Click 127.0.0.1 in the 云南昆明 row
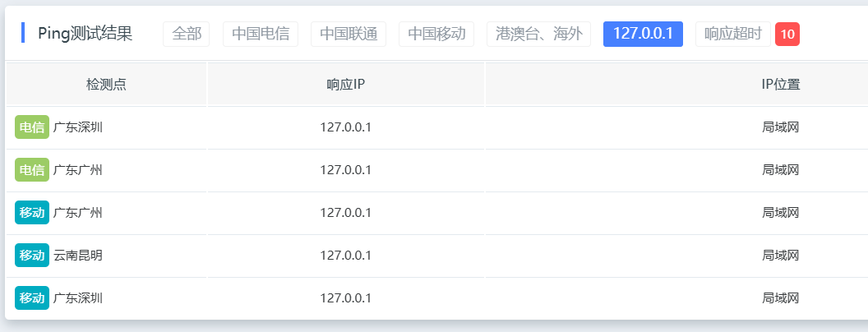 [x=345, y=256]
